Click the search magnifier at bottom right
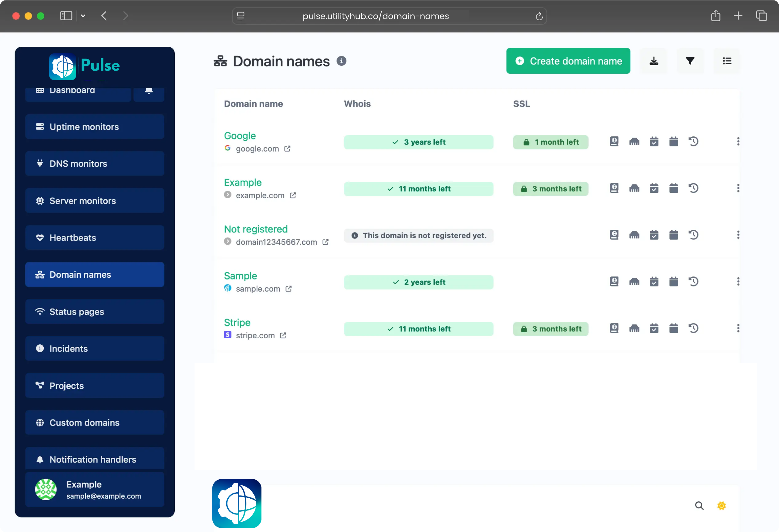This screenshot has height=532, width=779. (x=699, y=506)
